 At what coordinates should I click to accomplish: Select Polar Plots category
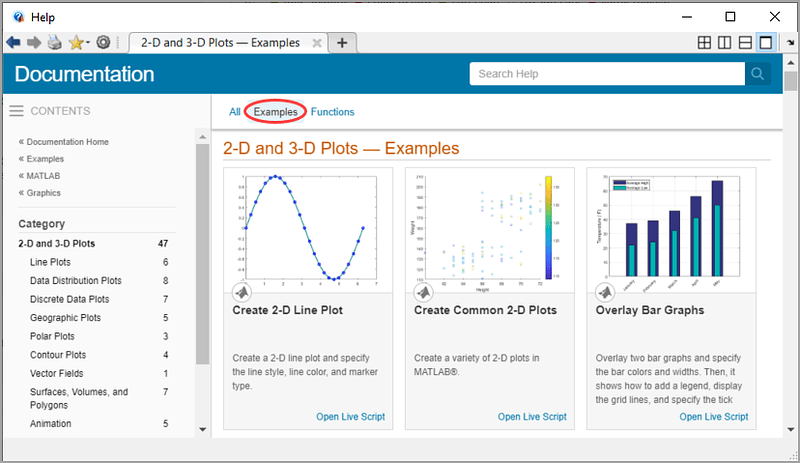click(x=52, y=337)
